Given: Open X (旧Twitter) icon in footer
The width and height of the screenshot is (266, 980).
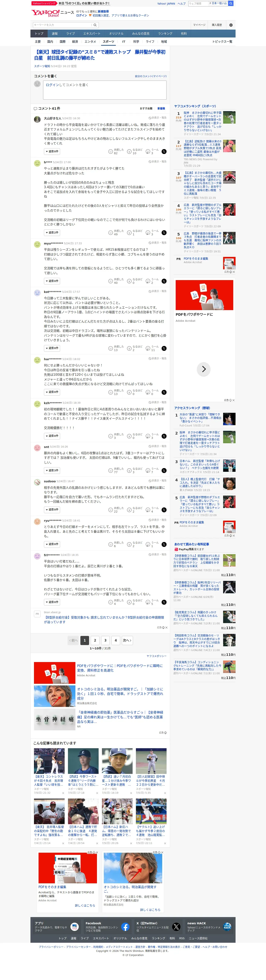Looking at the screenshot, I should [176, 927].
